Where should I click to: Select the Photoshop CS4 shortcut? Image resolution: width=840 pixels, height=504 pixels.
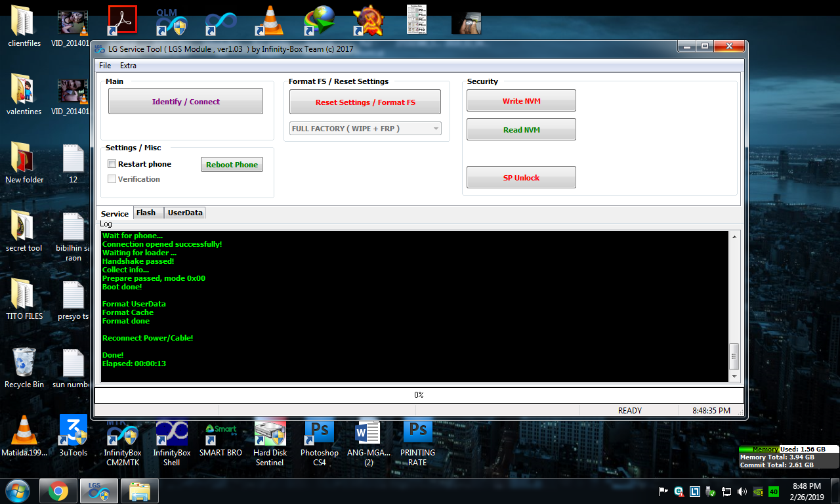pyautogui.click(x=320, y=444)
